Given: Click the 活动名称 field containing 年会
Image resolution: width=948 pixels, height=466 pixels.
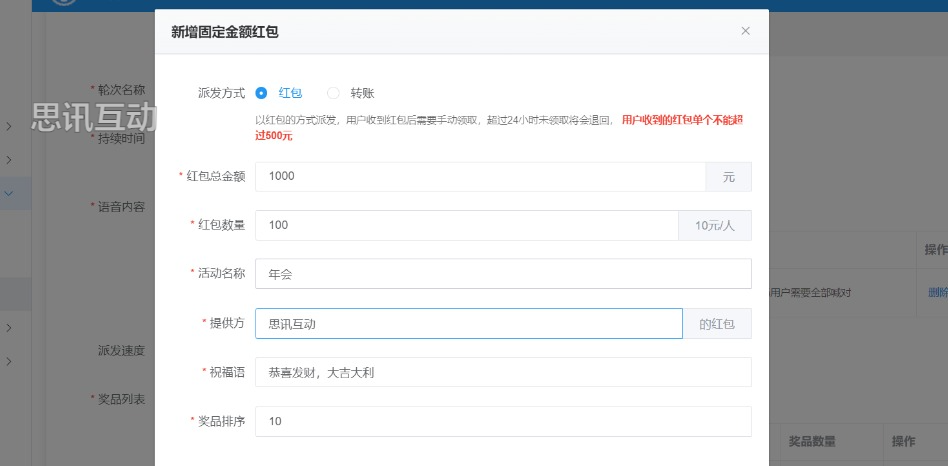Looking at the screenshot, I should [502, 274].
